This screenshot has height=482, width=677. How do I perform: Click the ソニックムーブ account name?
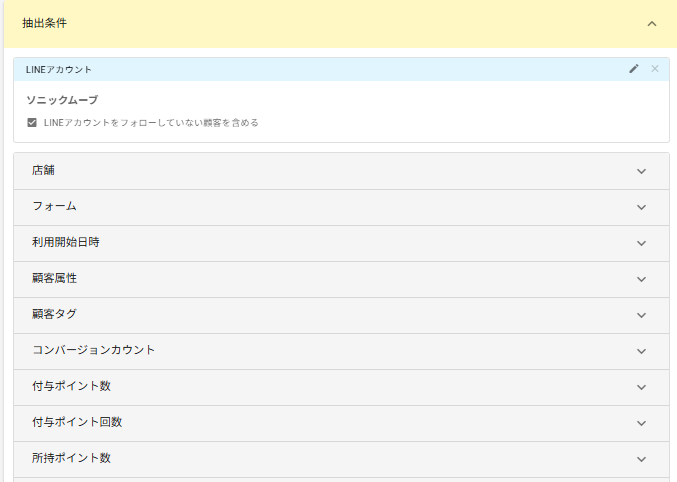coord(62,100)
